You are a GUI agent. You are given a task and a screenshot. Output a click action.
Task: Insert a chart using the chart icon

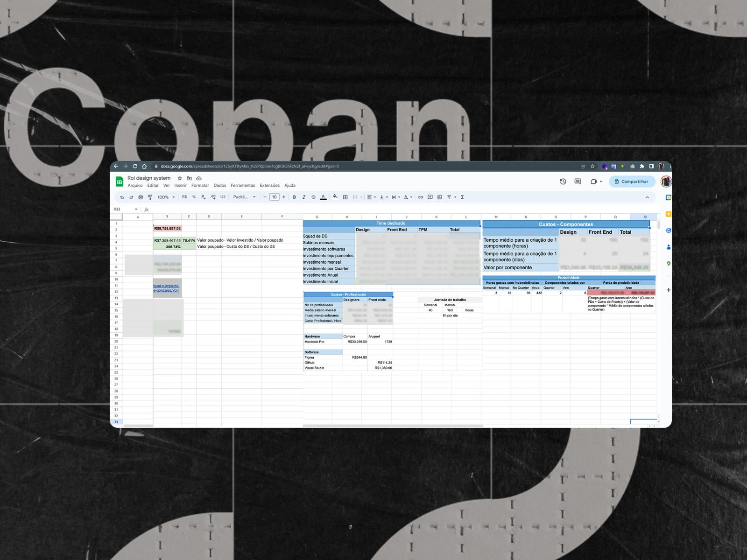pyautogui.click(x=440, y=197)
